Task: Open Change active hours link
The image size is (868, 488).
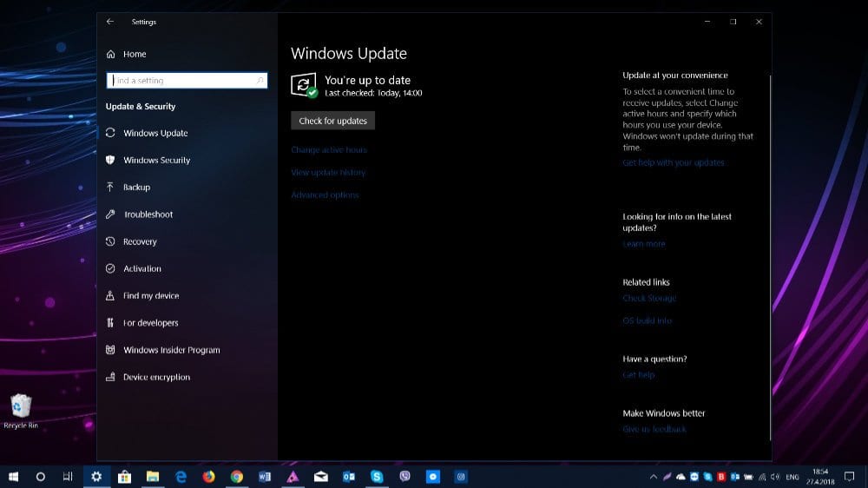Action: point(329,149)
